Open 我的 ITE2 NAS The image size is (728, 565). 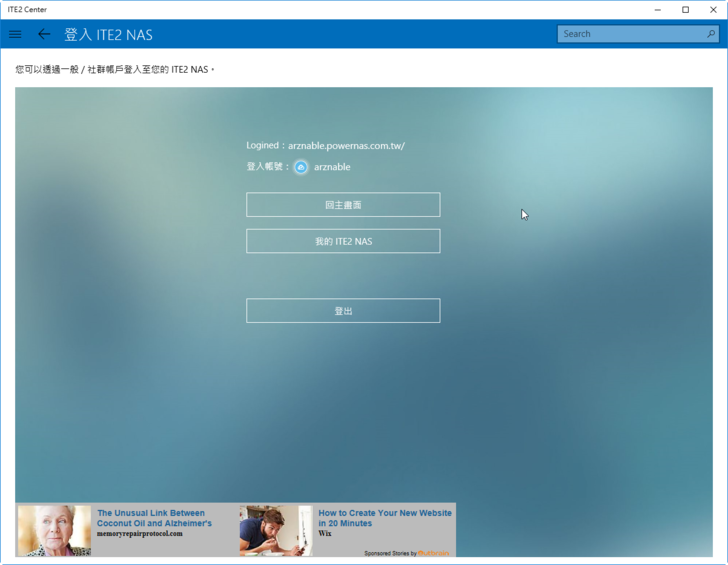pyautogui.click(x=343, y=241)
